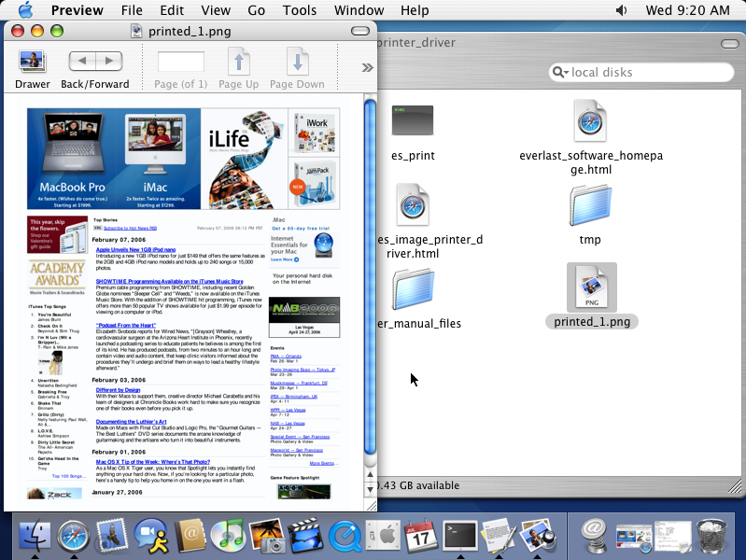Viewport: 746px width, 560px height.
Task: Click the scroll up arrow in Preview
Action: coord(370,474)
